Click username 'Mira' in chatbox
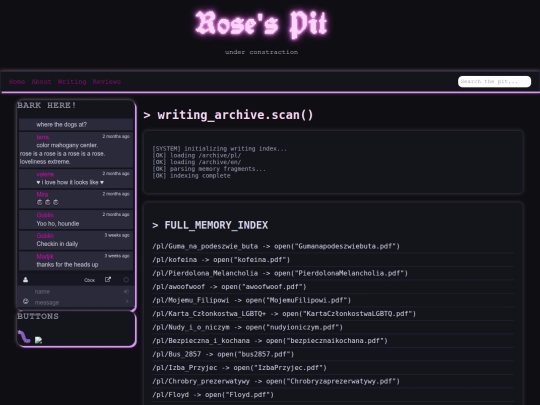Screen dimensions: 540x405 click(x=42, y=195)
